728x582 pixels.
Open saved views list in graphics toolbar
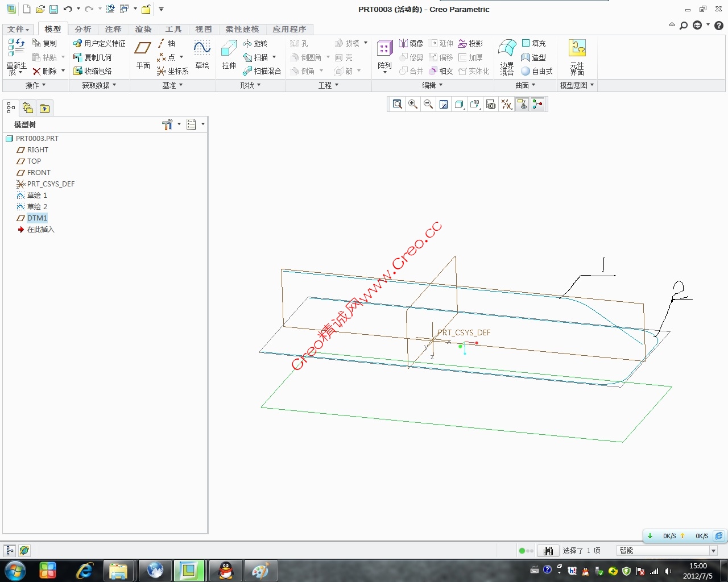[475, 104]
